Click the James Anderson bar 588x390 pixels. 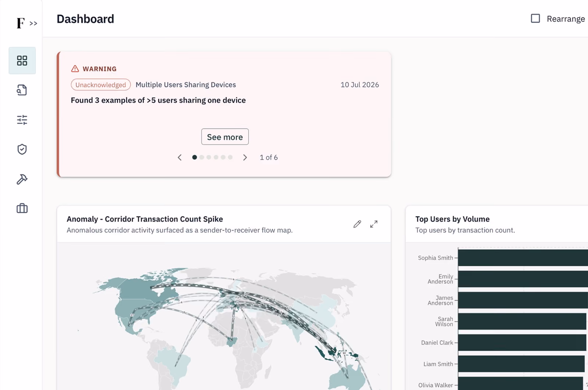tap(523, 300)
